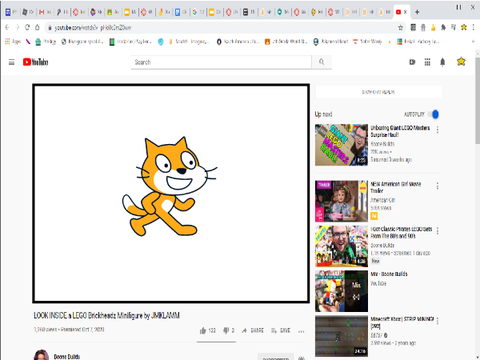Open the new tab plus button
The image size is (480, 360).
point(417,12)
